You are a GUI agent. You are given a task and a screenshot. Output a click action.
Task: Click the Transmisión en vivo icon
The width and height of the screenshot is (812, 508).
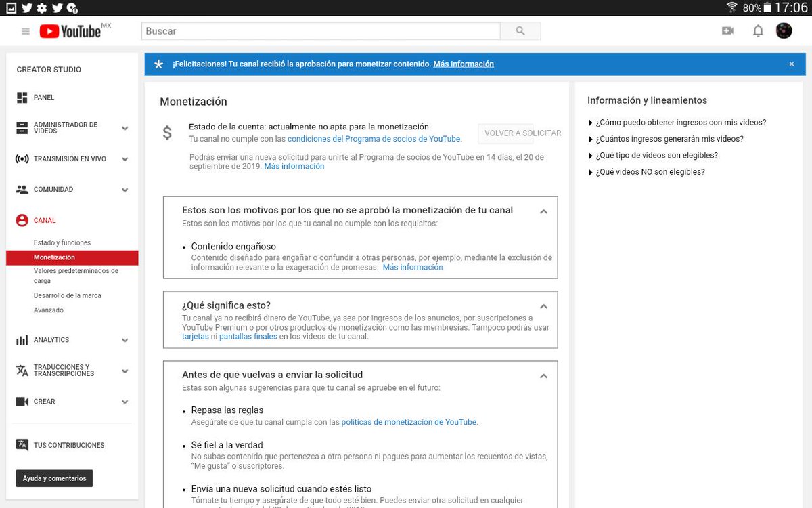(x=22, y=159)
